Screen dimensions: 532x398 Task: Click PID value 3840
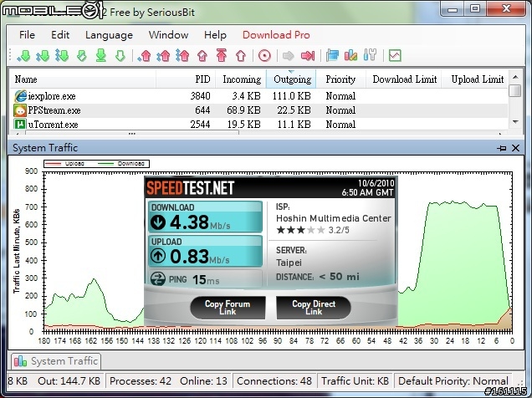[200, 96]
